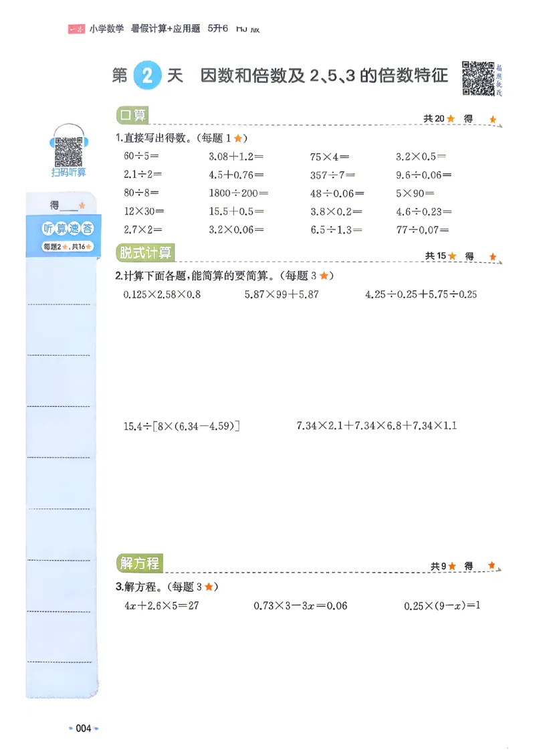This screenshot has width=535, height=756.
Task: Click the page number 004
Action: [84, 728]
